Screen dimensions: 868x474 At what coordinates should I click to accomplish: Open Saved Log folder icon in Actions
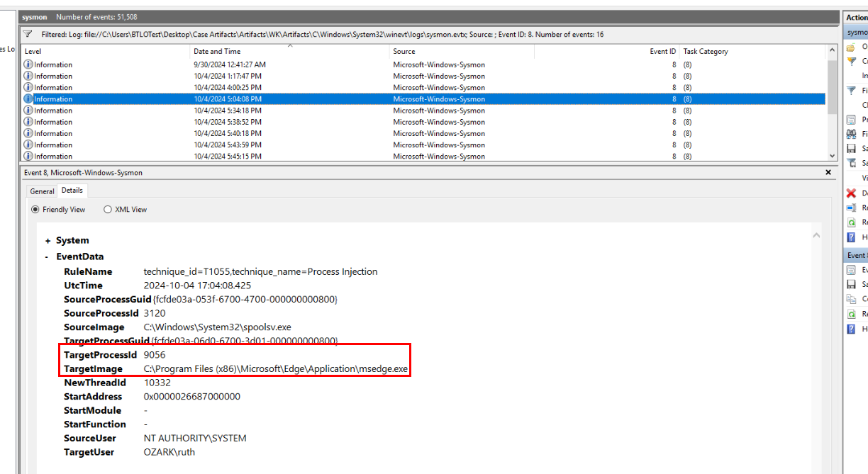tap(851, 47)
